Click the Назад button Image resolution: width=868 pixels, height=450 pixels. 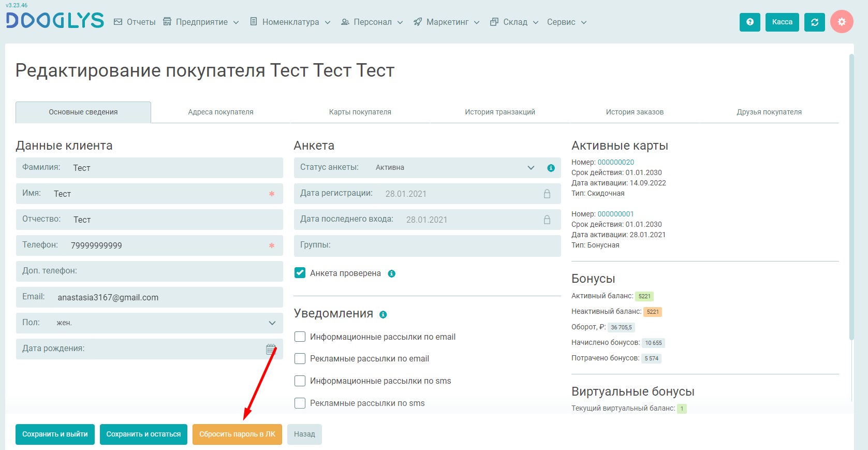pos(304,434)
